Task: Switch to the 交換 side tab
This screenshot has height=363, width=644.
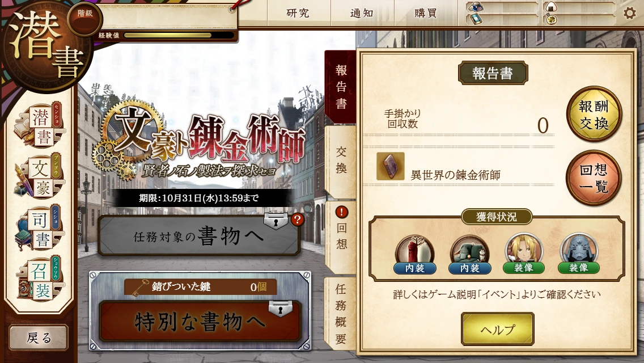Action: pyautogui.click(x=341, y=161)
